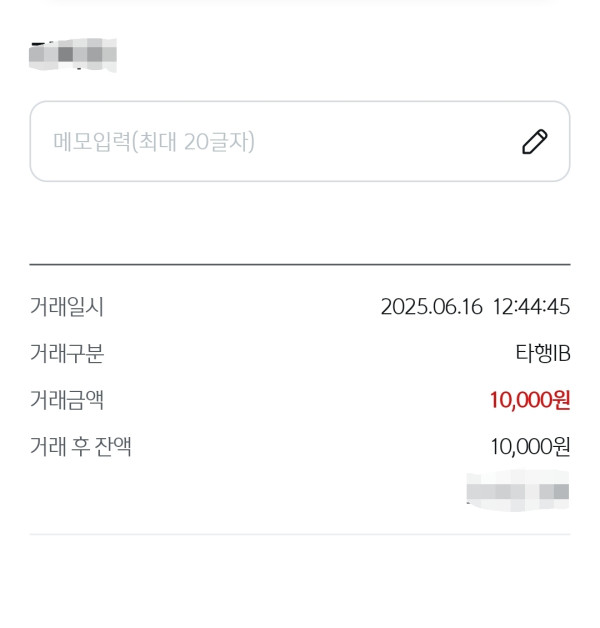Tap the blurred name above the memo field
Screen dimensions: 600x628
73,54
